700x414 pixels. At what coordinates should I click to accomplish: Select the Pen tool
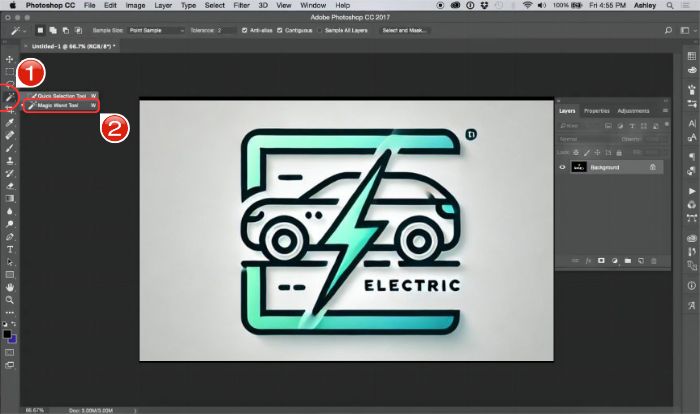point(9,237)
